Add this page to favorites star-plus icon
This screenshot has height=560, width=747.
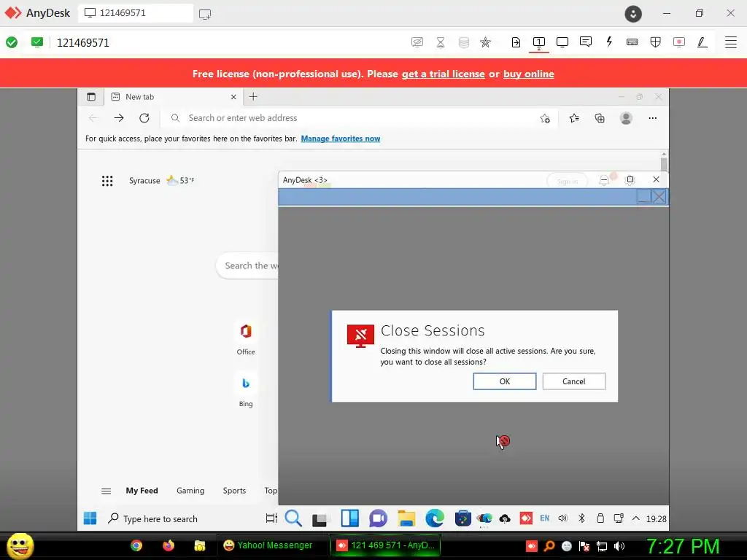click(x=545, y=118)
